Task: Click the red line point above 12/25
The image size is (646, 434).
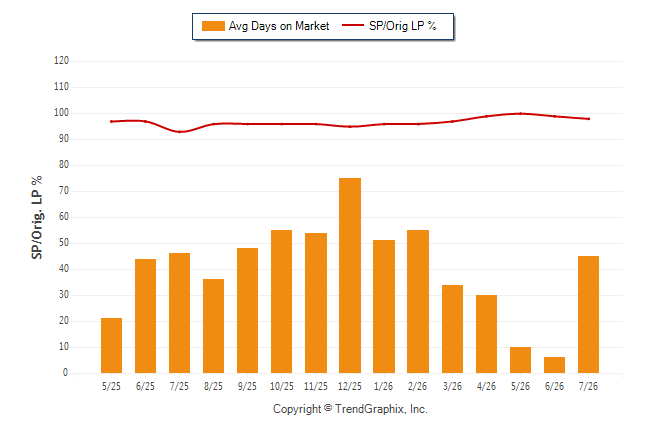Action: pos(350,127)
